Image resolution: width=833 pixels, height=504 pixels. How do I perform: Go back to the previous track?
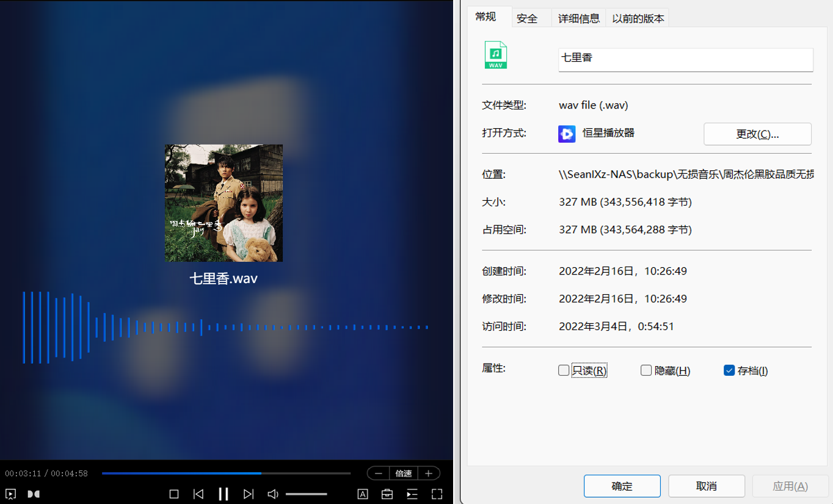[x=198, y=494]
